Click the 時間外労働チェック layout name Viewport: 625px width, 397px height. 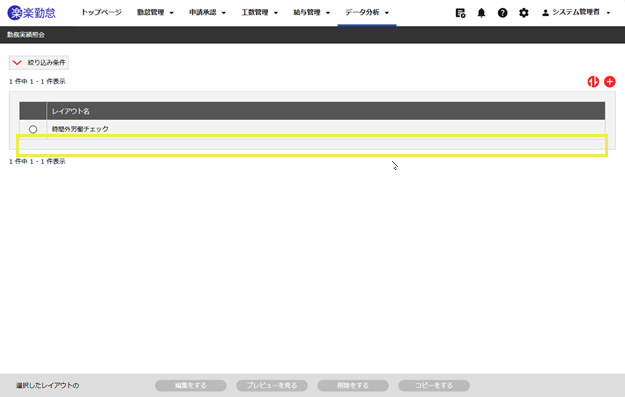point(80,129)
